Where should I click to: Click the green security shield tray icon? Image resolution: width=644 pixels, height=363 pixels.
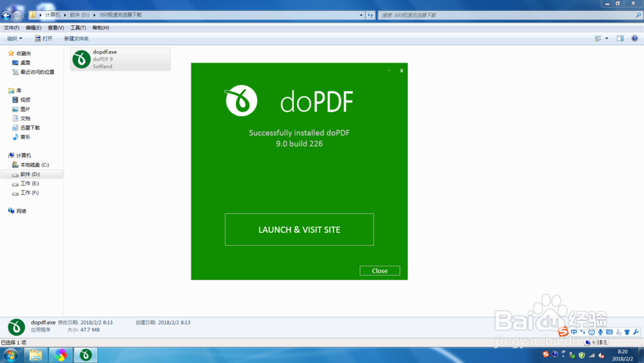click(582, 355)
